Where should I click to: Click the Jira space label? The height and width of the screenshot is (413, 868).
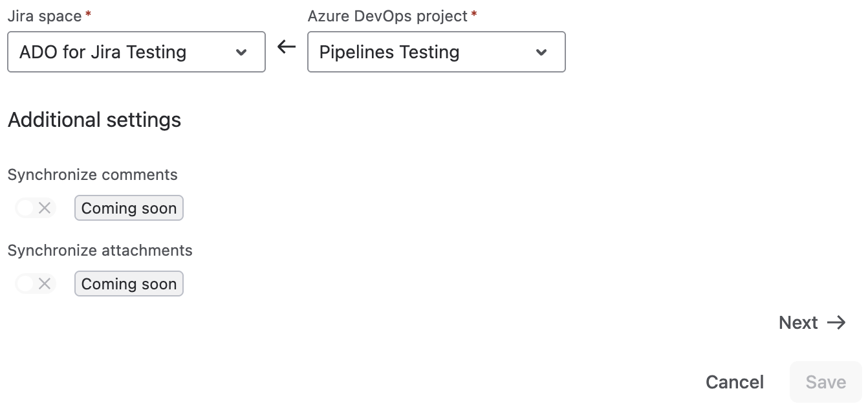45,16
